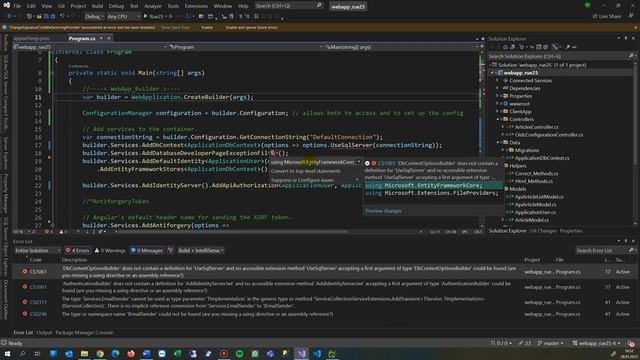The height and width of the screenshot is (360, 640).
Task: Click the error count indicator below the editor
Action: (x=48, y=232)
